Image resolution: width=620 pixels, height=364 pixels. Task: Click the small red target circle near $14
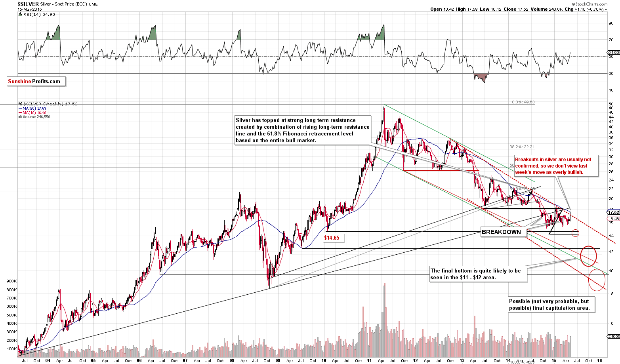pyautogui.click(x=575, y=233)
